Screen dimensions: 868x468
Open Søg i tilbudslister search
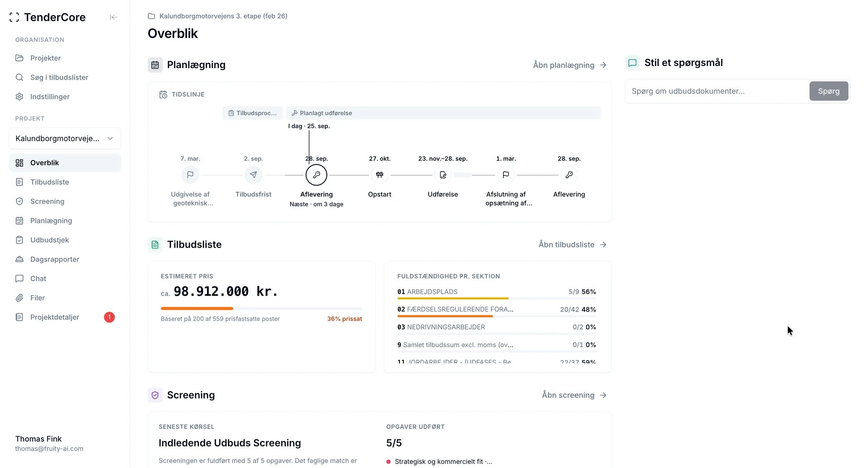pyautogui.click(x=65, y=77)
